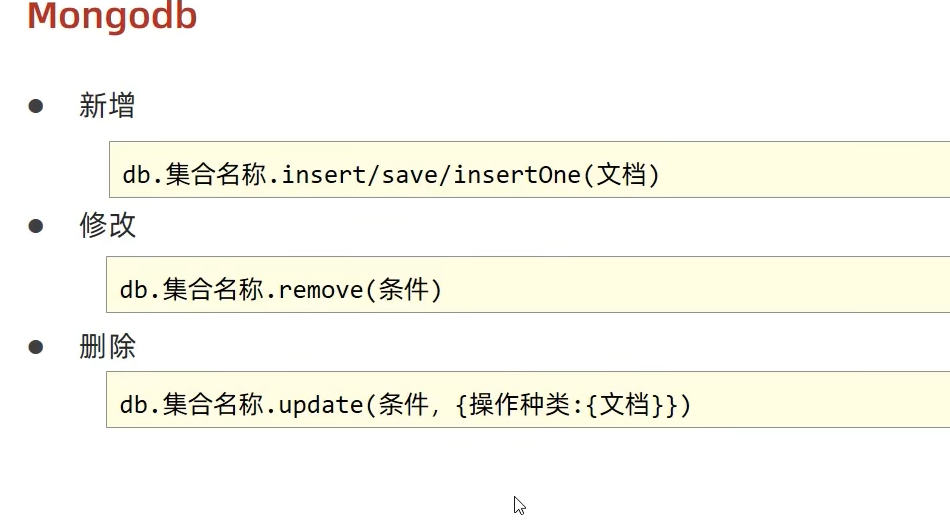Select the 删除 heading text
This screenshot has height=527, width=950.
(107, 347)
